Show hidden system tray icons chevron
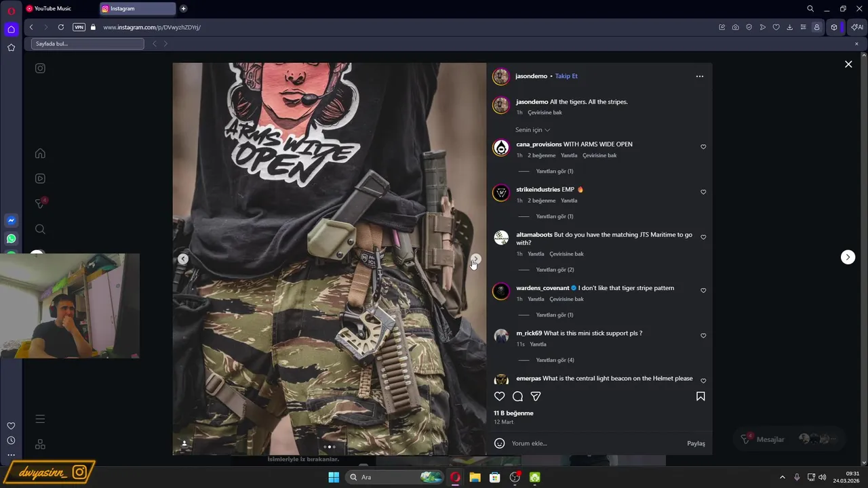The height and width of the screenshot is (488, 868). (782, 477)
